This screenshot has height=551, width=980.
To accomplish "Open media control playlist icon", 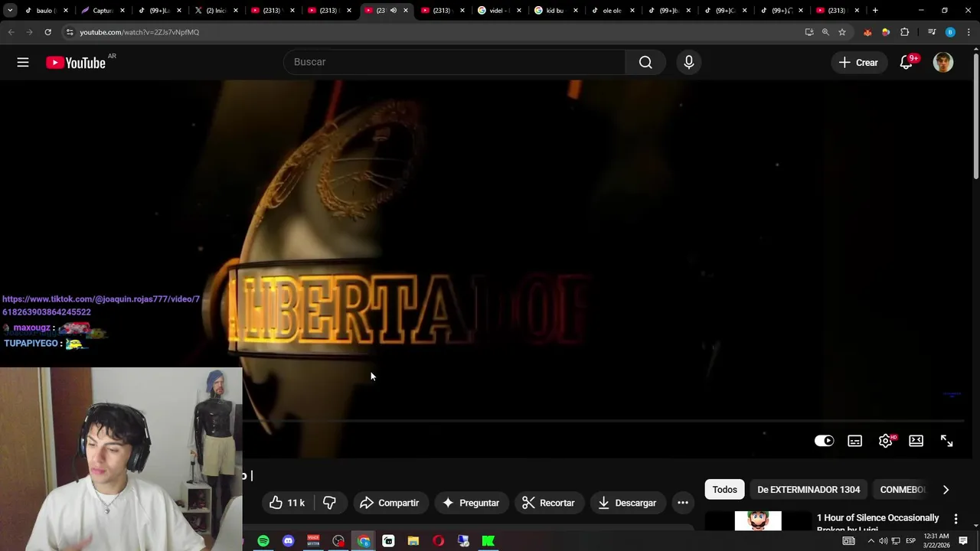I will click(932, 32).
